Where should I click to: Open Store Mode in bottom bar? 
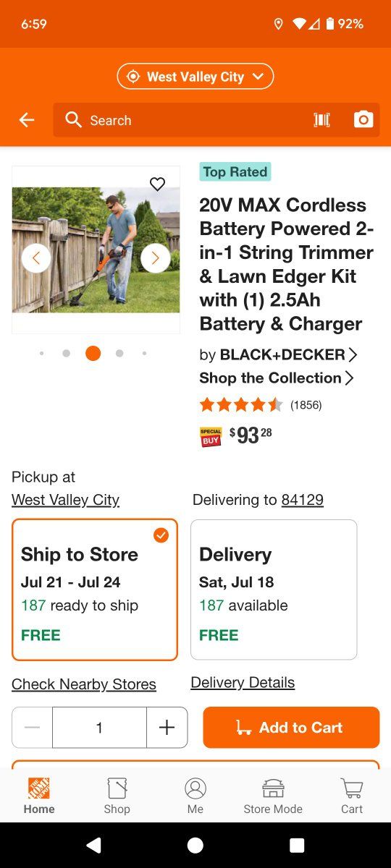273,796
